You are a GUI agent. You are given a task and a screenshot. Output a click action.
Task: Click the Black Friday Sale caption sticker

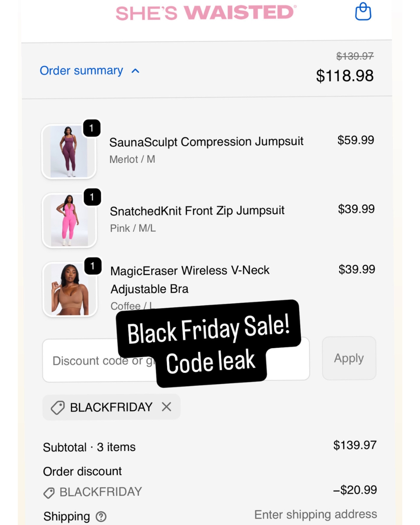click(x=208, y=343)
